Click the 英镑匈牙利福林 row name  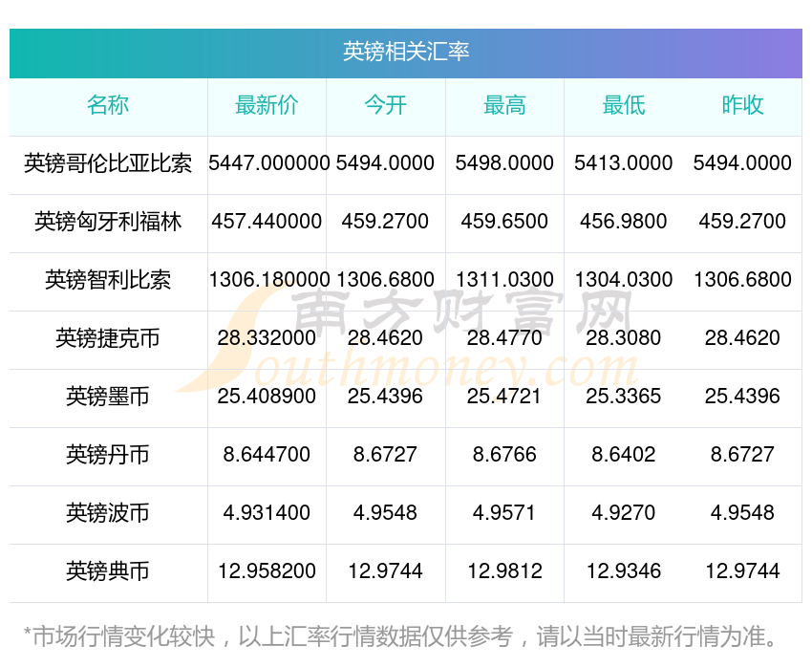tap(108, 222)
